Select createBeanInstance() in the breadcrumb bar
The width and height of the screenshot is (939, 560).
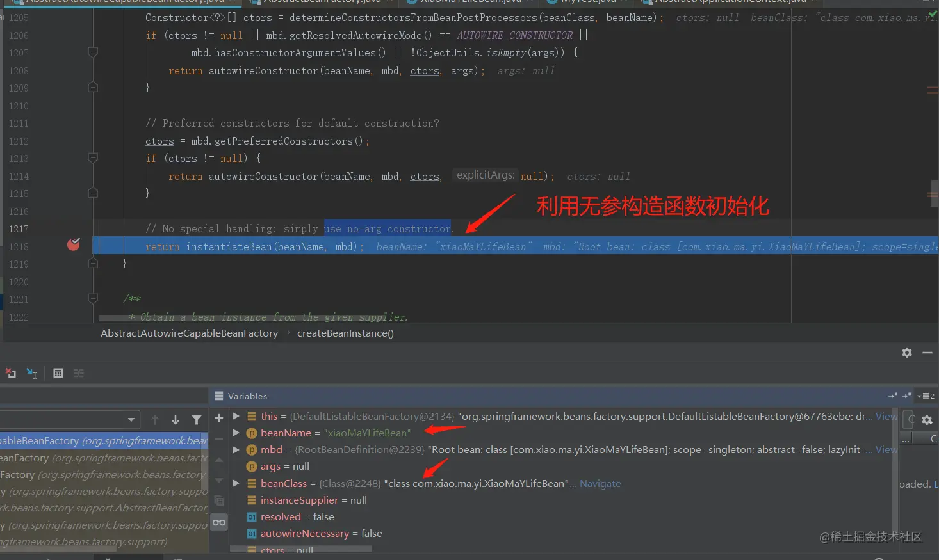345,333
